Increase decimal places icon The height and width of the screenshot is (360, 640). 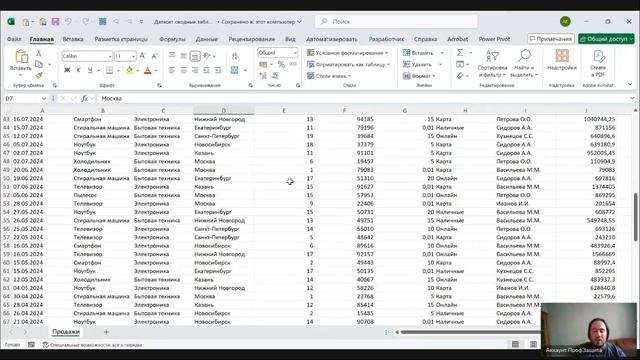pyautogui.click(x=263, y=76)
